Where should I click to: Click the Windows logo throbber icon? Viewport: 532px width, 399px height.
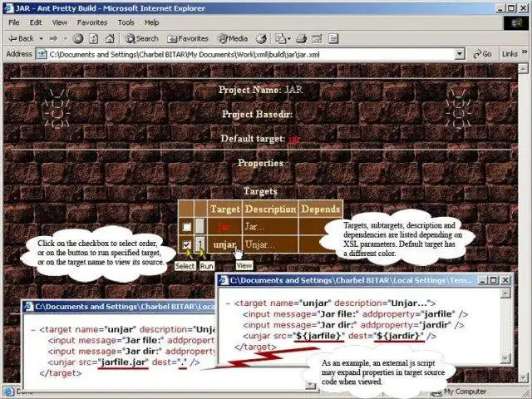click(x=515, y=23)
